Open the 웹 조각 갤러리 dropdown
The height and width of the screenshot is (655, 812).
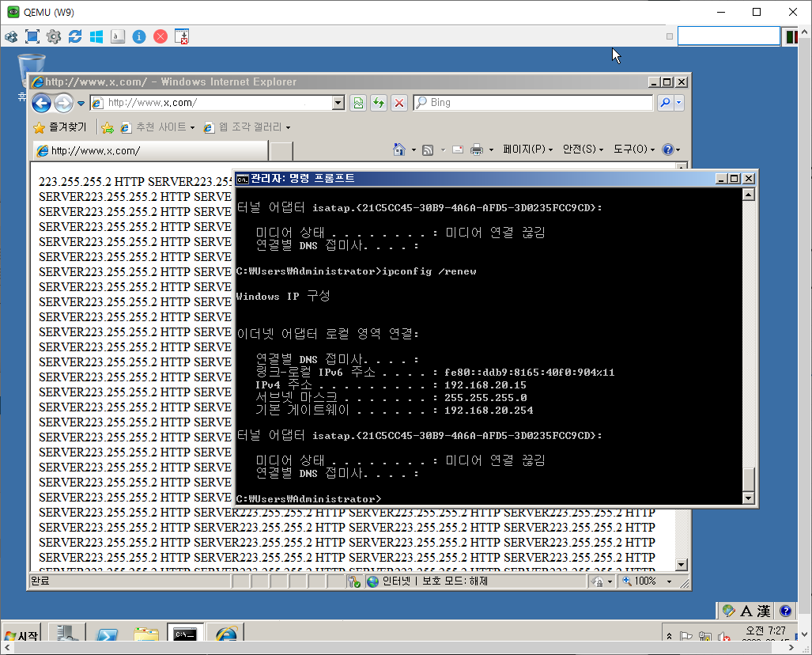pos(247,127)
